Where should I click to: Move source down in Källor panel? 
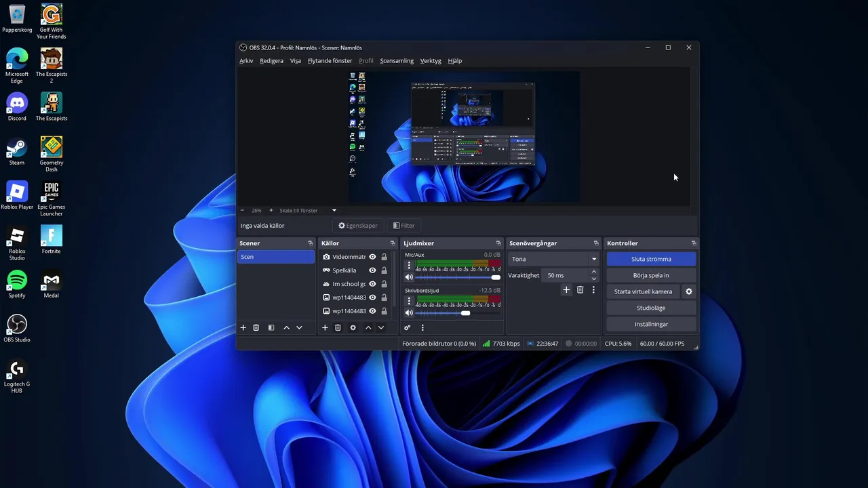pyautogui.click(x=381, y=327)
